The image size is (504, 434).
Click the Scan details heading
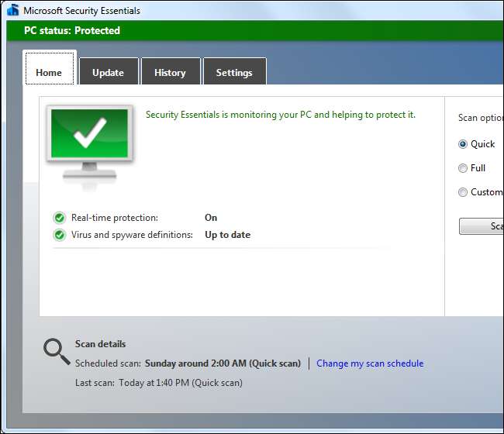point(100,344)
